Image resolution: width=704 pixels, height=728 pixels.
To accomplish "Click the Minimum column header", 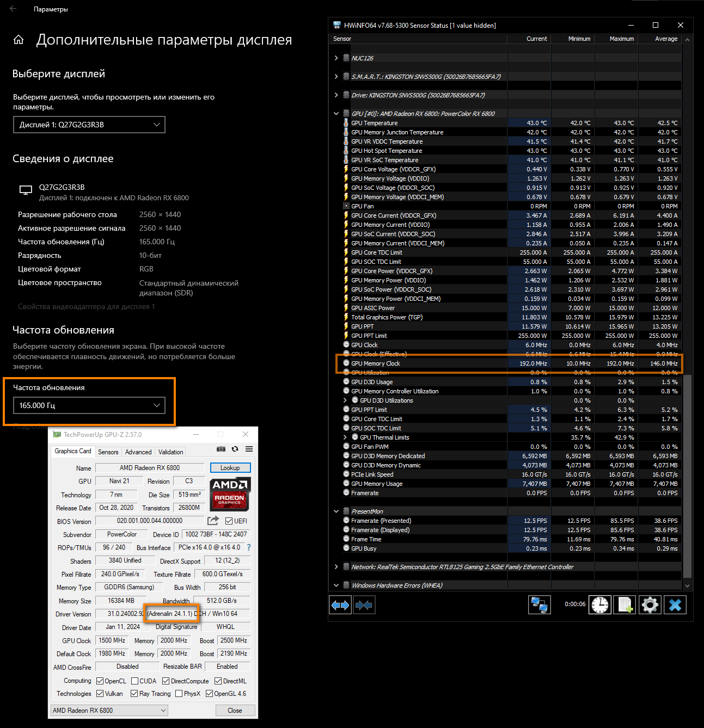I will click(x=573, y=39).
